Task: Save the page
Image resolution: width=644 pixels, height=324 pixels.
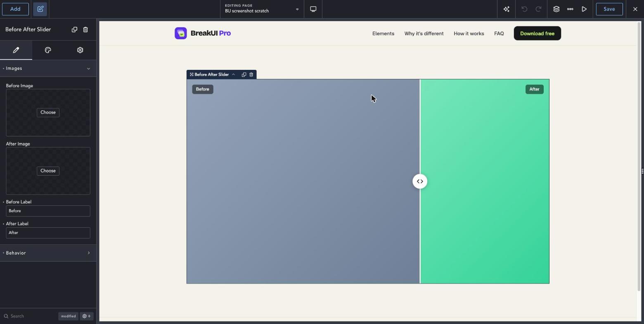Action: coord(609,9)
